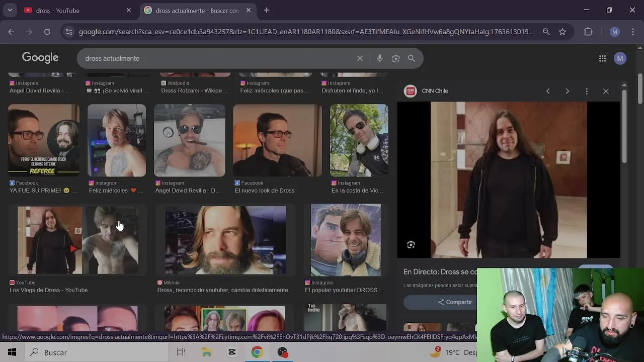Open the Google apps grid

click(x=602, y=58)
